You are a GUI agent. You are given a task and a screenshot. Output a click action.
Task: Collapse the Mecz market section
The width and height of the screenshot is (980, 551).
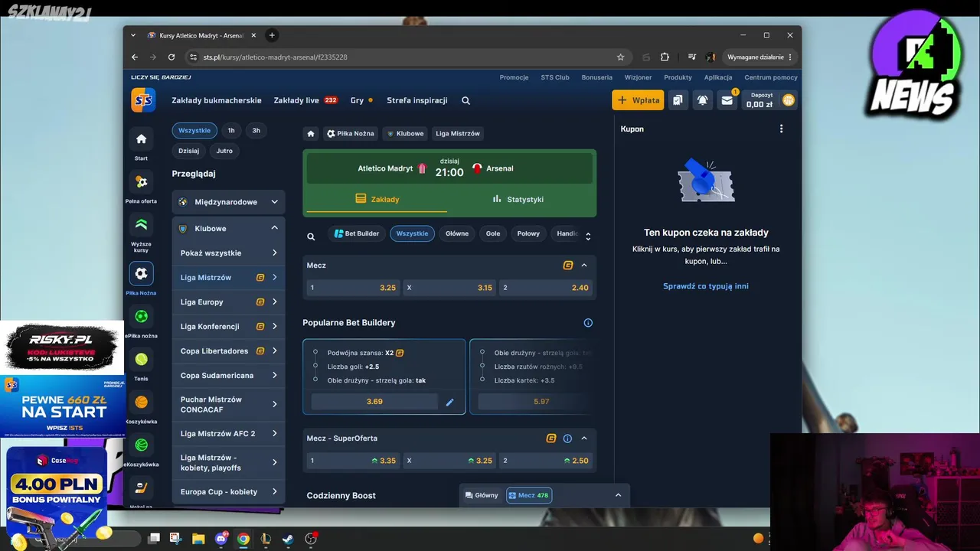(584, 266)
